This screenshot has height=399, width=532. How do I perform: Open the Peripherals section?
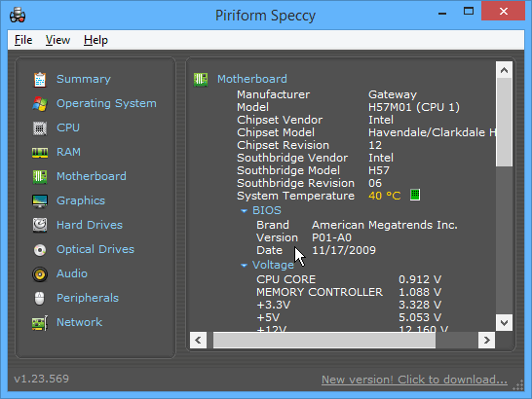point(88,298)
